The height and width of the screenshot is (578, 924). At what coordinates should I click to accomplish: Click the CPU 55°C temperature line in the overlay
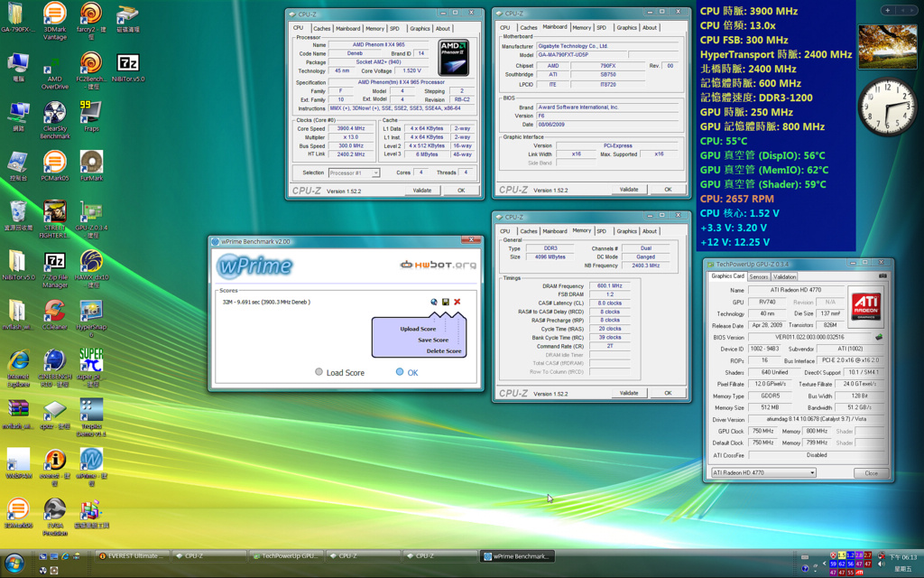click(x=724, y=141)
